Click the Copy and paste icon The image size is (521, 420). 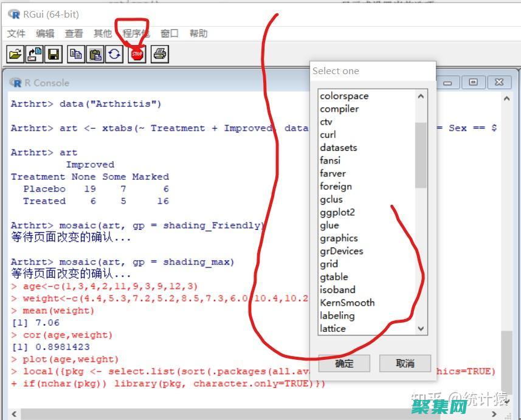click(114, 55)
